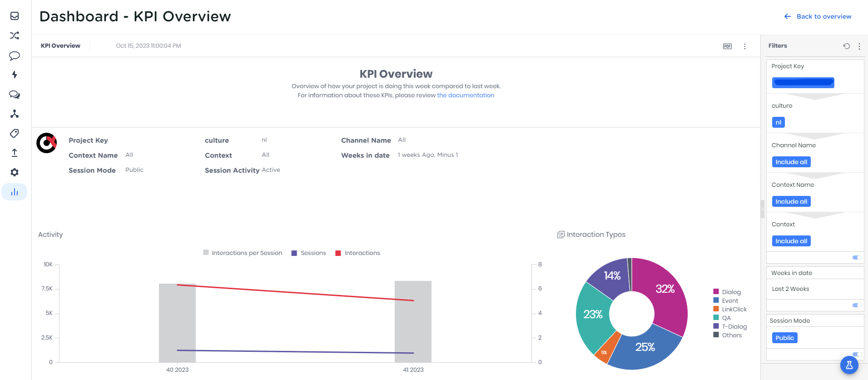The width and height of the screenshot is (868, 380).
Task: Click the Back to overview link
Action: point(818,16)
